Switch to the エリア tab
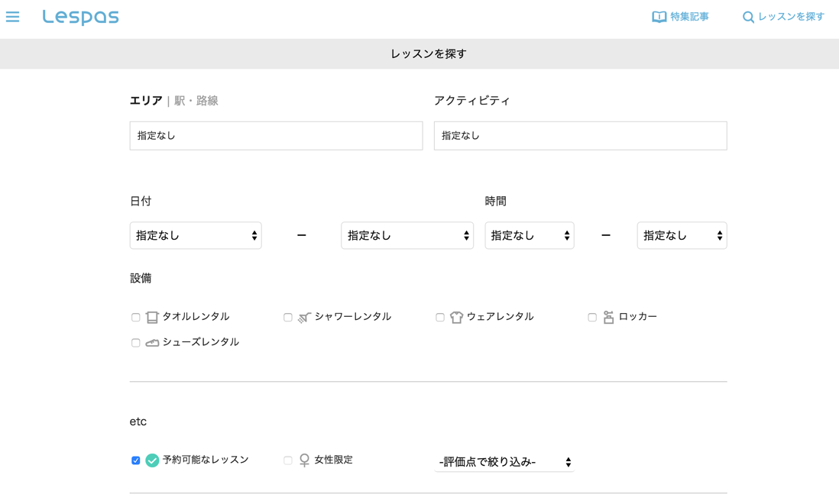 click(x=146, y=101)
